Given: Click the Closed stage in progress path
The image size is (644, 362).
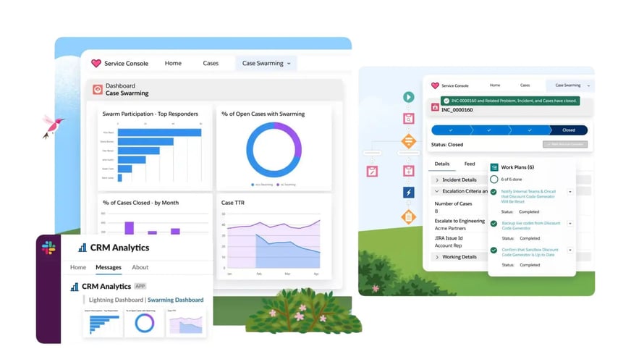Looking at the screenshot, I should [569, 130].
